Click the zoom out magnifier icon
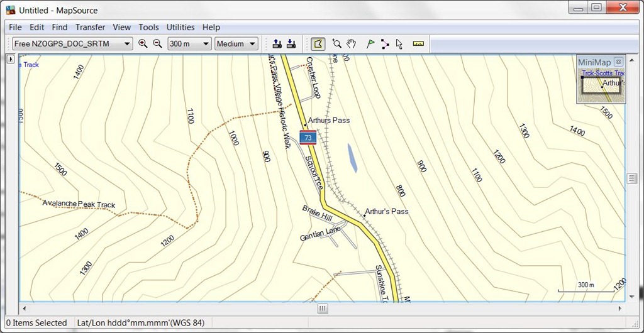 [x=157, y=43]
